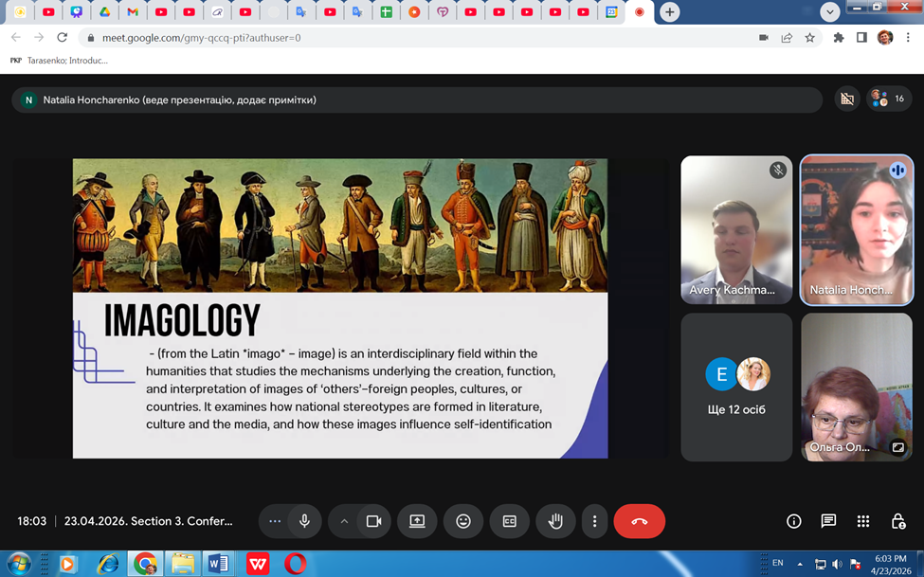Toggle closed captions
Viewport: 924px width, 577px height.
510,521
